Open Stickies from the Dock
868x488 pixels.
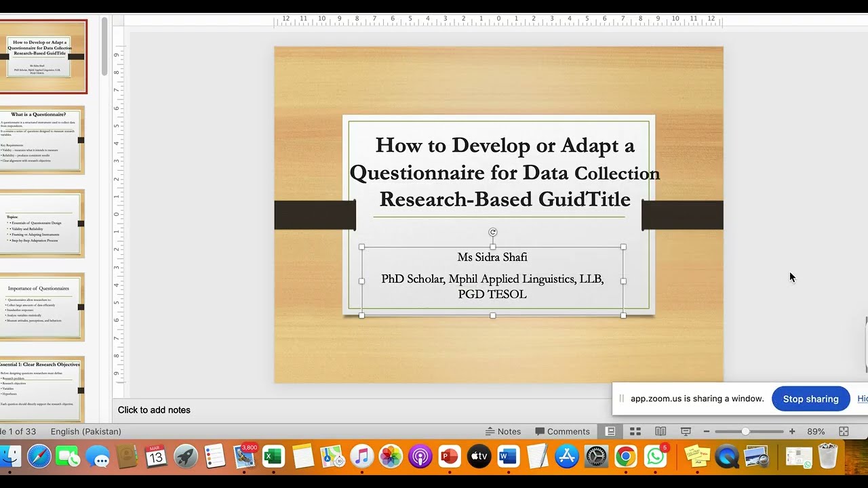(696, 456)
